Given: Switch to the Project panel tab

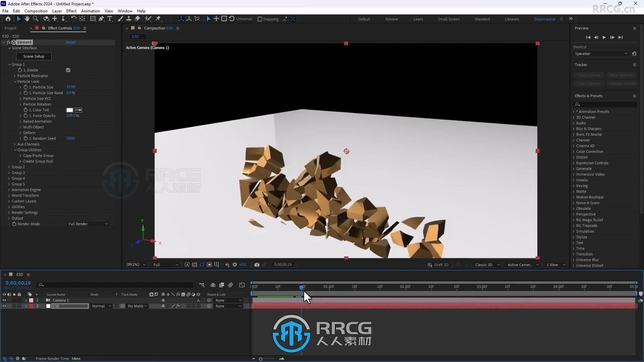Looking at the screenshot, I should (x=11, y=28).
